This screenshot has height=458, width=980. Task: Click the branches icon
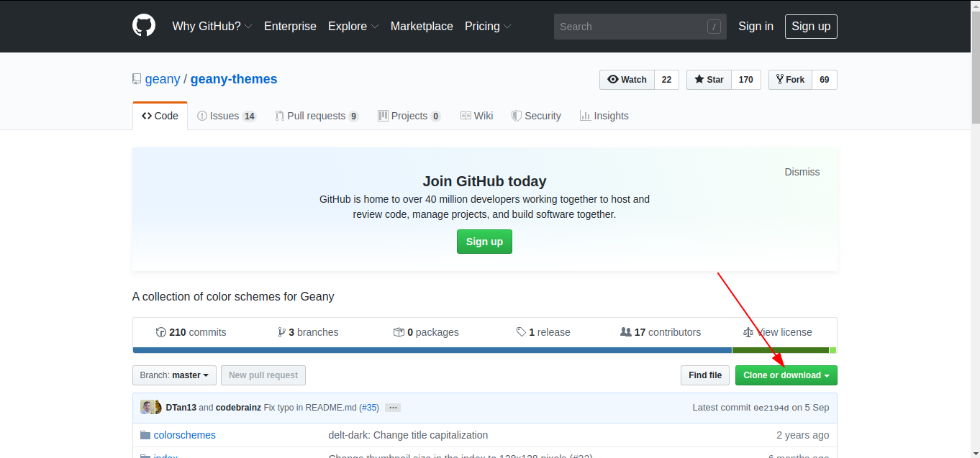point(281,332)
